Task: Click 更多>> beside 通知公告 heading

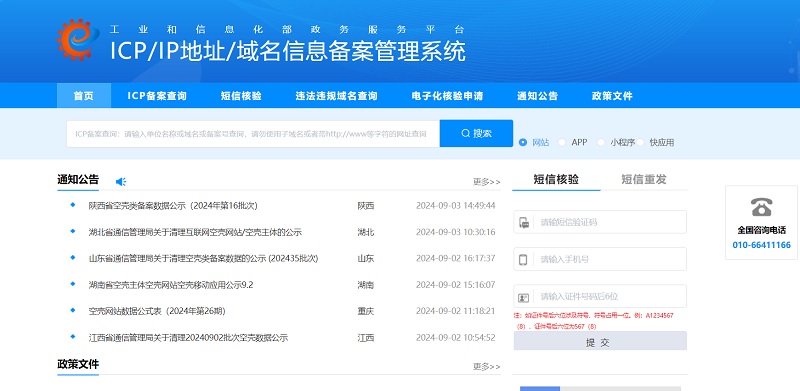Action: tap(487, 182)
